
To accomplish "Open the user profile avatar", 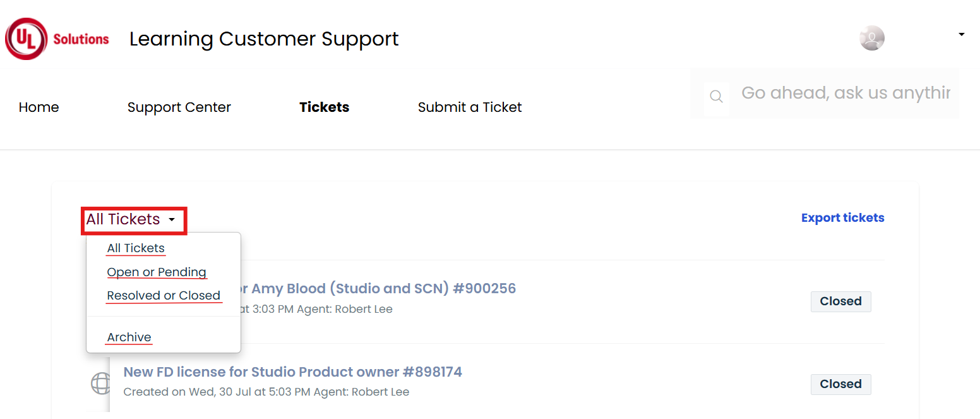I will [871, 38].
